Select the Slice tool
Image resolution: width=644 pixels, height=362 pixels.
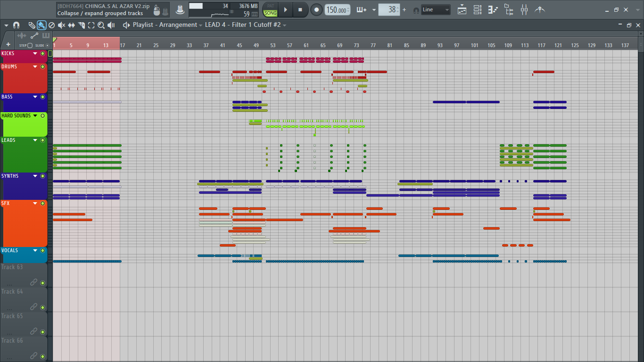[81, 25]
